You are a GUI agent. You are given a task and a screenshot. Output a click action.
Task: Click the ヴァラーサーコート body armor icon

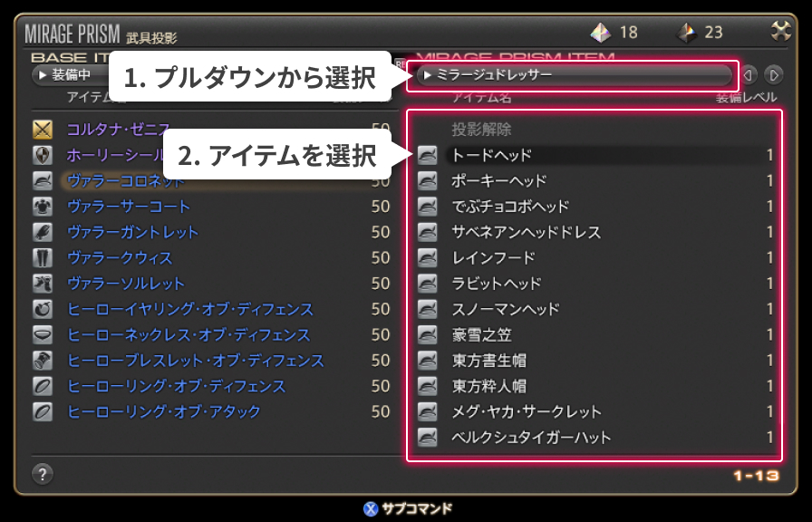[43, 206]
